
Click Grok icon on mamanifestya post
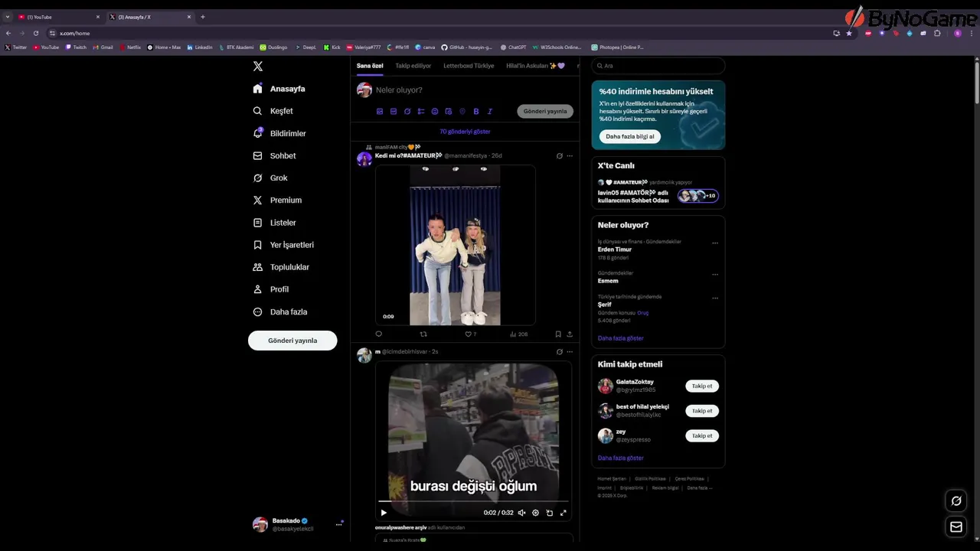tap(560, 156)
